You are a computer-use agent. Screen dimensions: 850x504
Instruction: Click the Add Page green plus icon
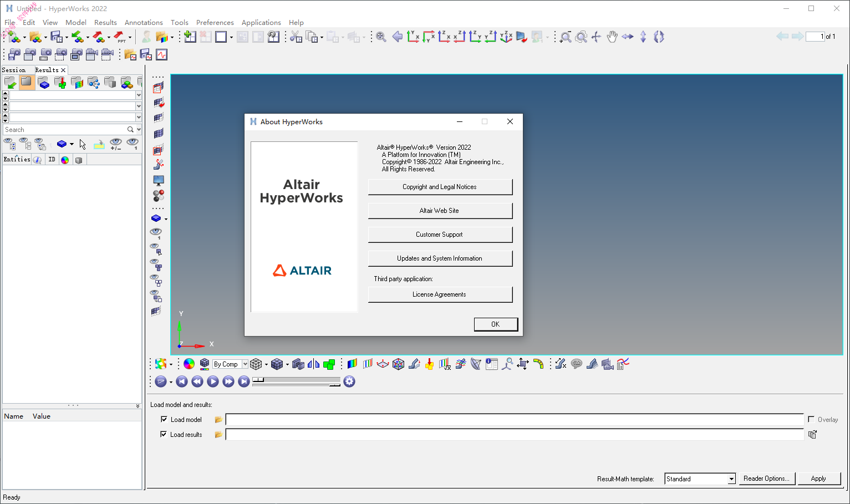point(190,37)
